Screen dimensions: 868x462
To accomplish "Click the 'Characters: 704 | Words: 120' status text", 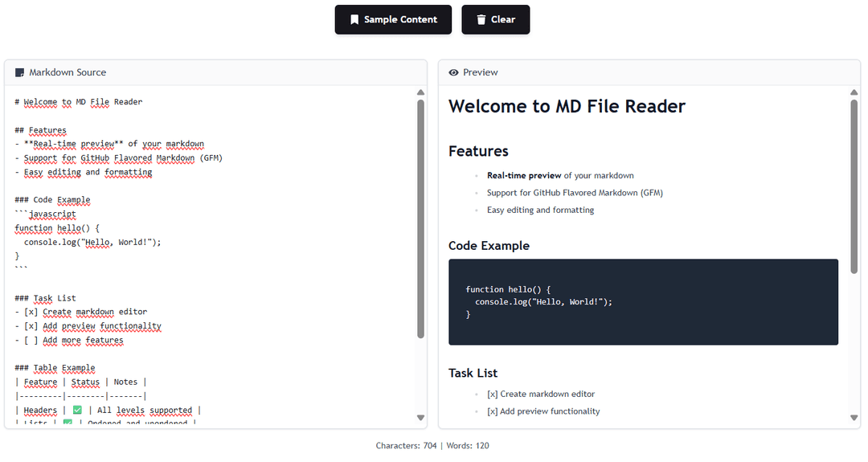I will [x=432, y=445].
